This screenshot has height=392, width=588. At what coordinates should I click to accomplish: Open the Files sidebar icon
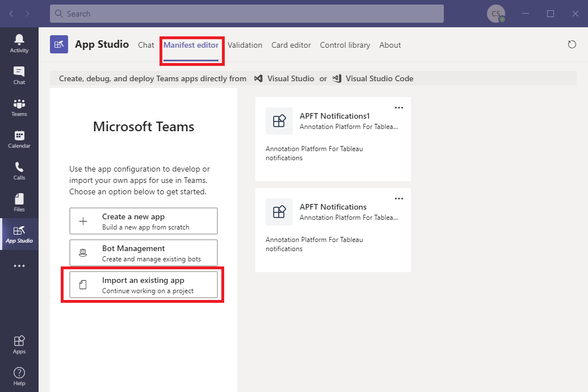click(x=19, y=203)
